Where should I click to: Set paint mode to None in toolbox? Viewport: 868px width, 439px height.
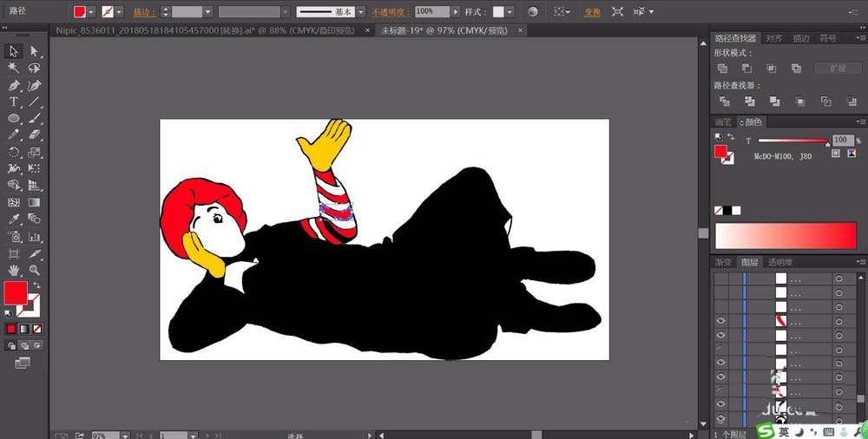[x=37, y=329]
